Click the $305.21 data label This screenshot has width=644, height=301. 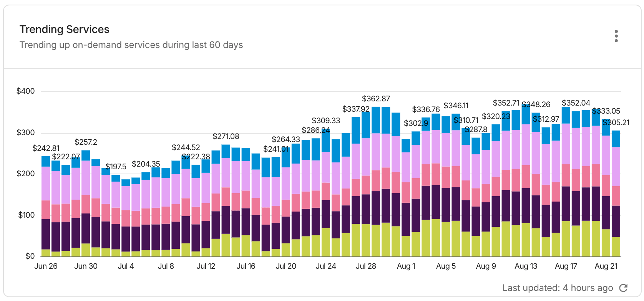coord(616,122)
